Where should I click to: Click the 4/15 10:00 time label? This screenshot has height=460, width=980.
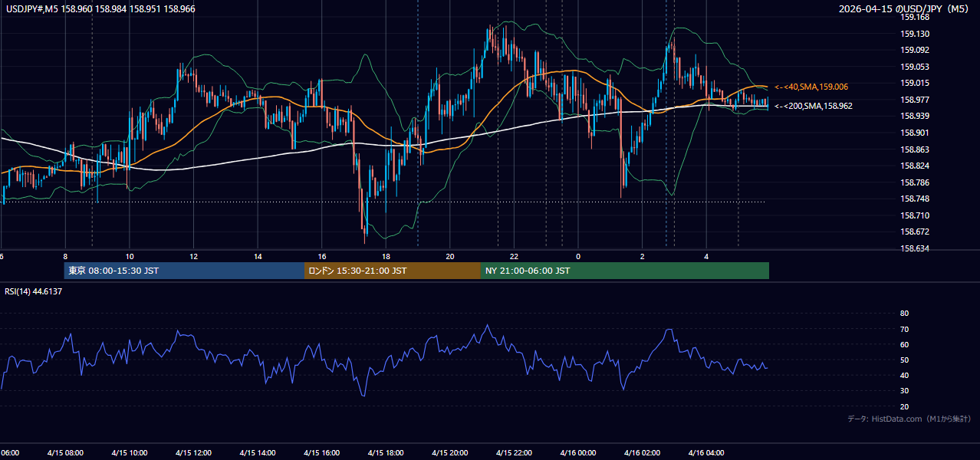point(129,453)
